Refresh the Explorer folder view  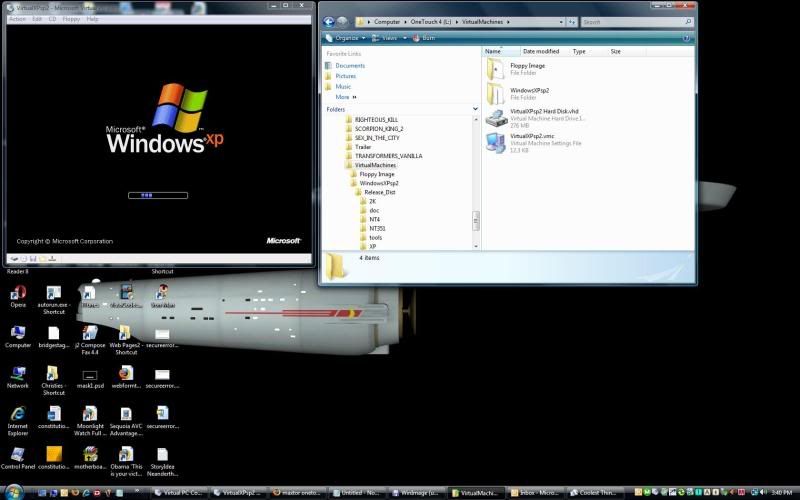[x=571, y=22]
